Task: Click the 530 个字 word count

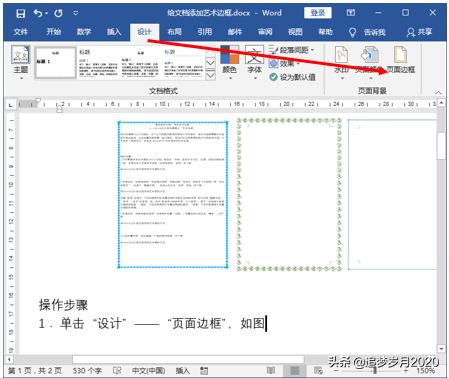Action: click(x=87, y=370)
